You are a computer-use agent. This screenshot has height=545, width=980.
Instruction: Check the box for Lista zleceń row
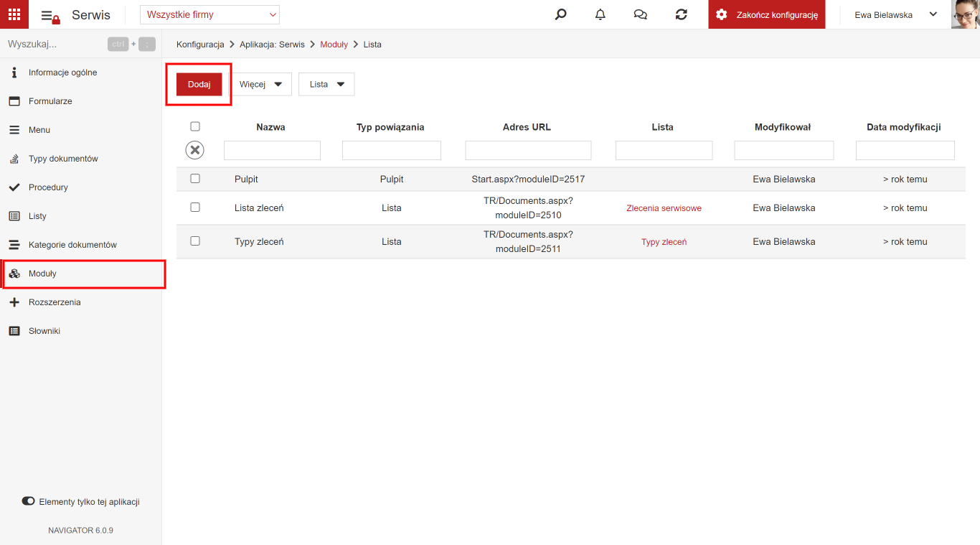(x=195, y=208)
